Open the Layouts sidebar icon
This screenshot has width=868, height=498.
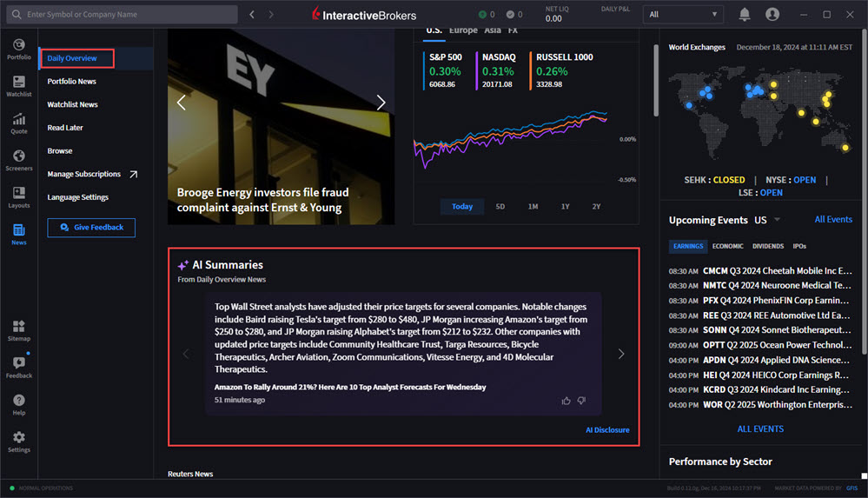click(19, 197)
